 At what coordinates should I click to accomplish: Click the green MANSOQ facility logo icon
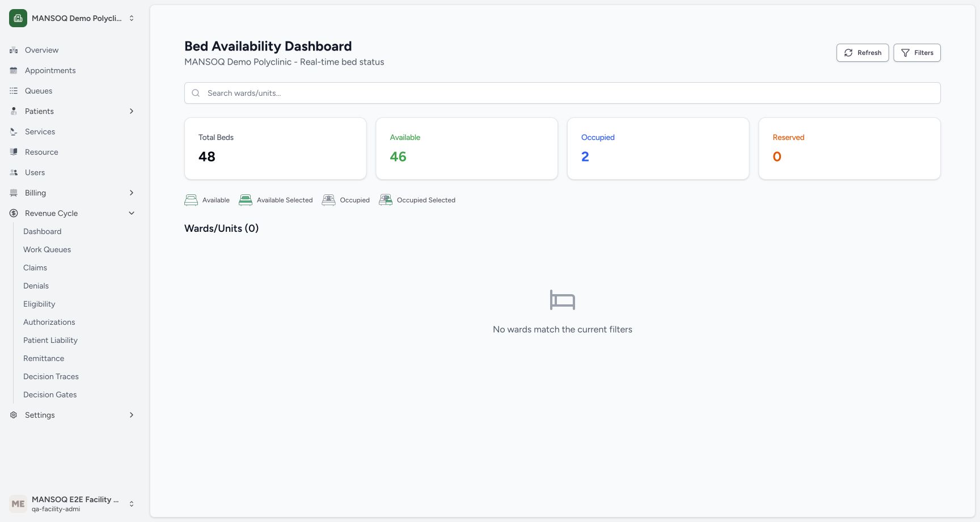(x=18, y=18)
